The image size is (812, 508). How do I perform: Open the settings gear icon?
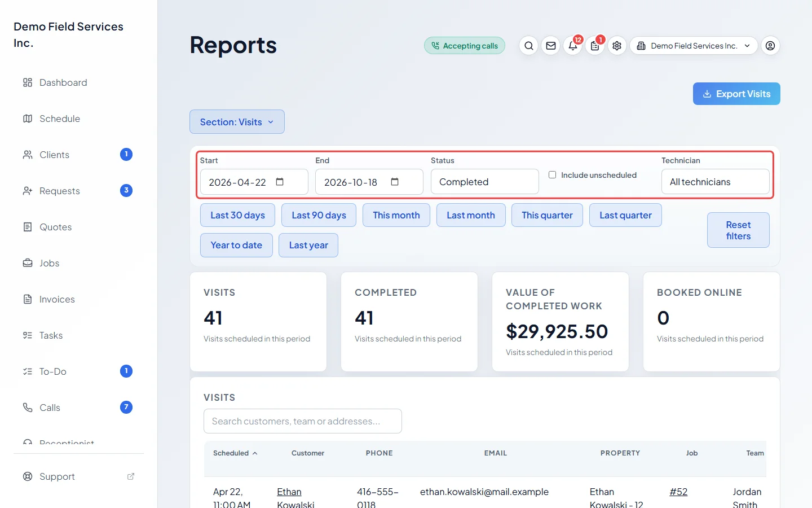click(x=617, y=46)
